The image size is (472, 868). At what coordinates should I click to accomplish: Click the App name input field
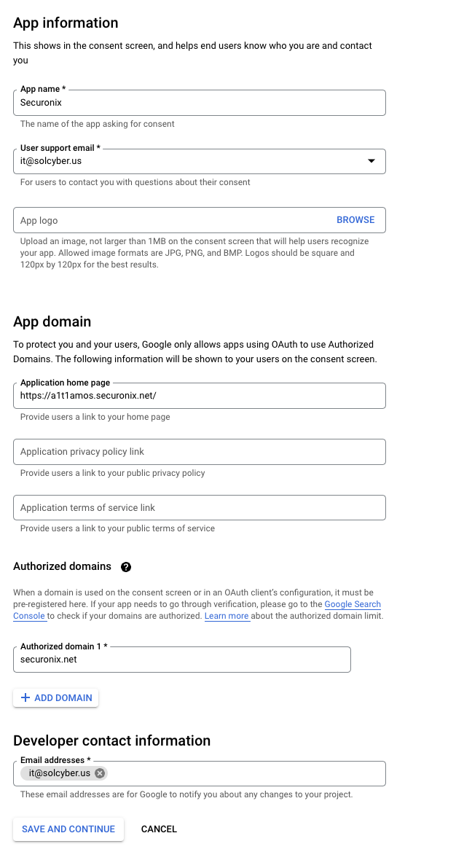(199, 103)
